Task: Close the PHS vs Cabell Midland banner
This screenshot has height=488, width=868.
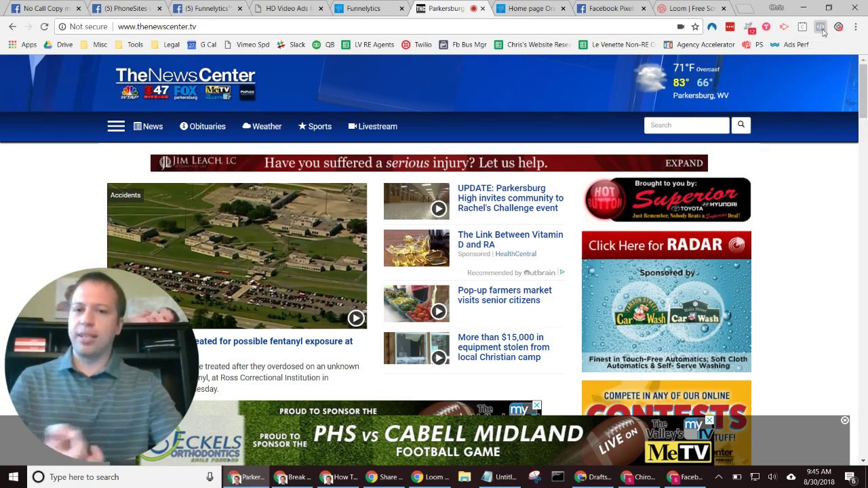Action: point(845,420)
